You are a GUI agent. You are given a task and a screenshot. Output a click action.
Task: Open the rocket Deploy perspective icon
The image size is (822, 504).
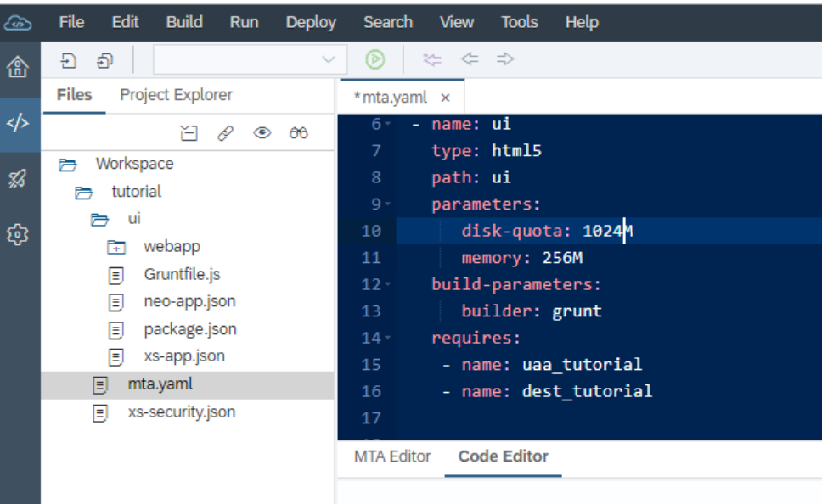pyautogui.click(x=18, y=179)
